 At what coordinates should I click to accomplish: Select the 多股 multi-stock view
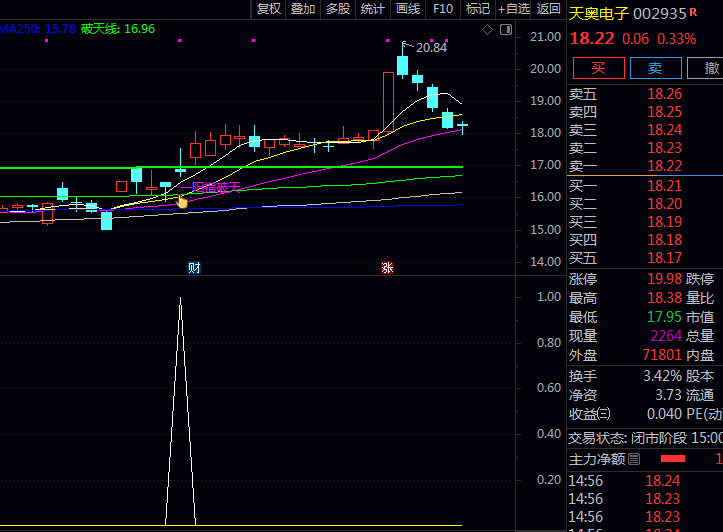click(337, 9)
